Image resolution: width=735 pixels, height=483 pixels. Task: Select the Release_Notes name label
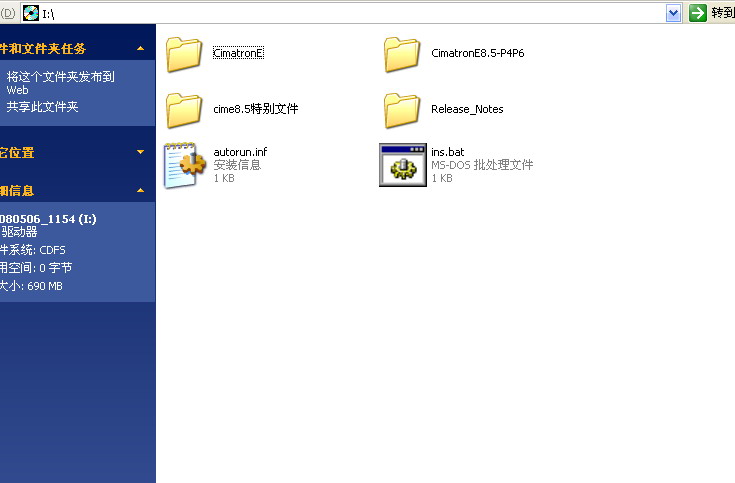point(467,109)
